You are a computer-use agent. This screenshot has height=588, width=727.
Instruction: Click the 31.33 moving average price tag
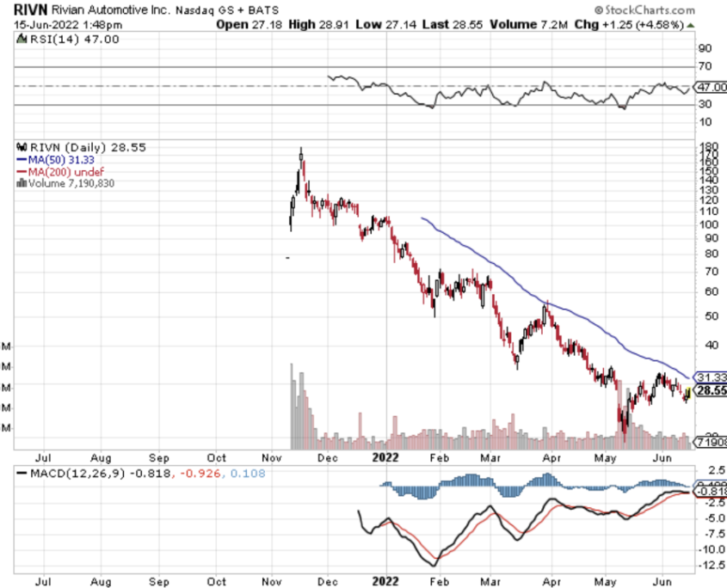(711, 377)
